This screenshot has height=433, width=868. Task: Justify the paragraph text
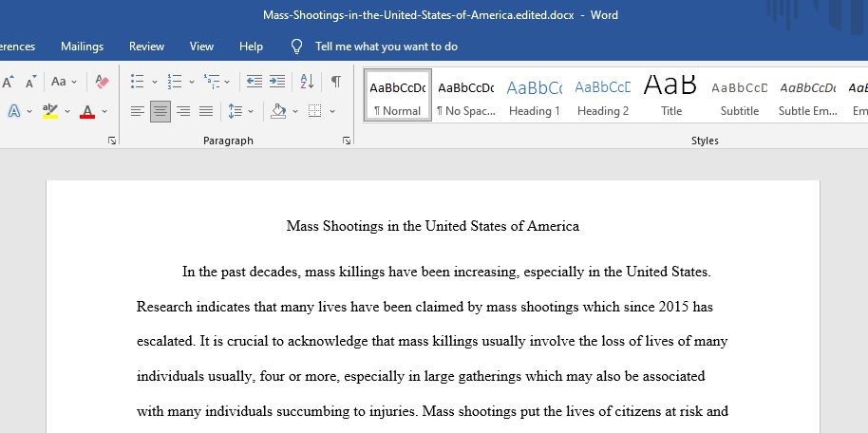(206, 111)
